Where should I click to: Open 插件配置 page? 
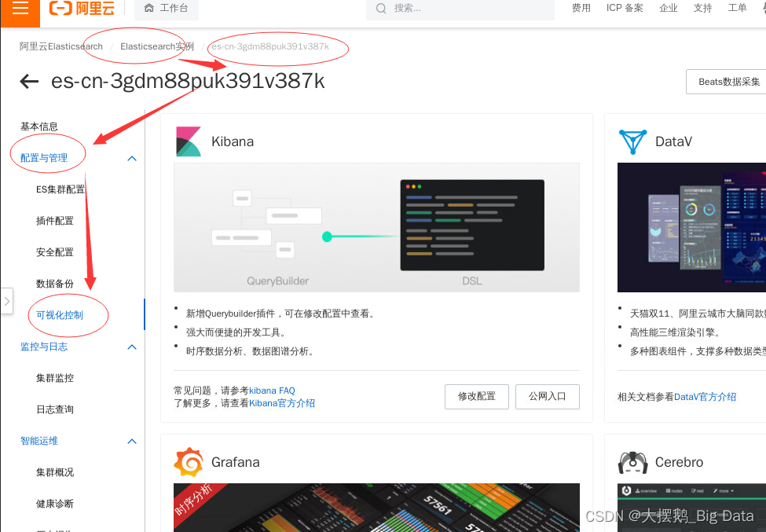[55, 221]
